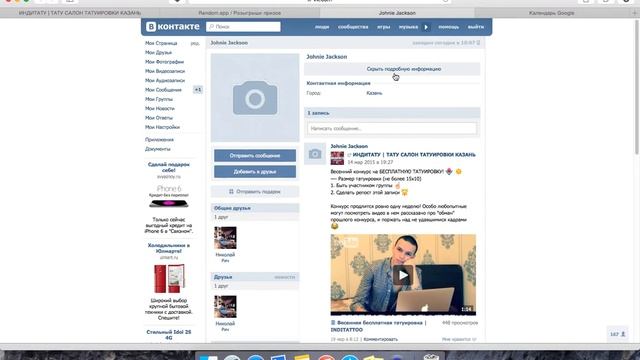Click the ИНДИТАТУ group avatar in repost
The image size is (640, 360).
tap(337, 158)
